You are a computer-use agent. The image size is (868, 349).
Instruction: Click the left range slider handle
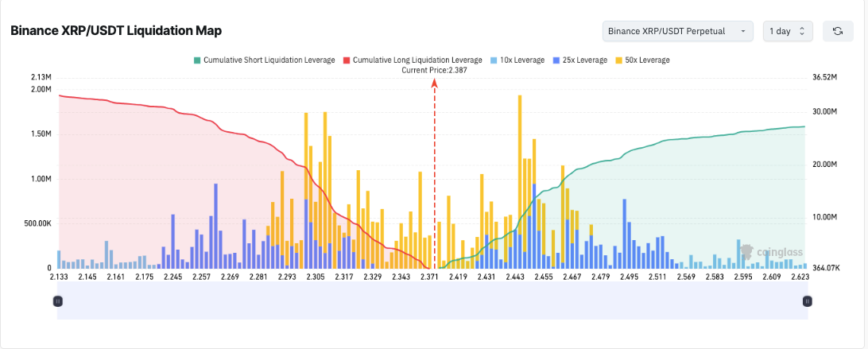click(x=57, y=301)
